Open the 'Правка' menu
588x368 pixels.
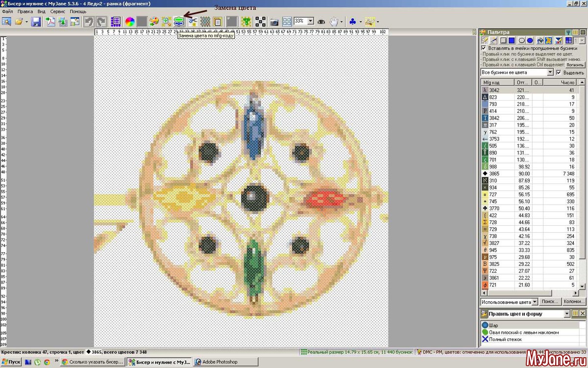25,11
